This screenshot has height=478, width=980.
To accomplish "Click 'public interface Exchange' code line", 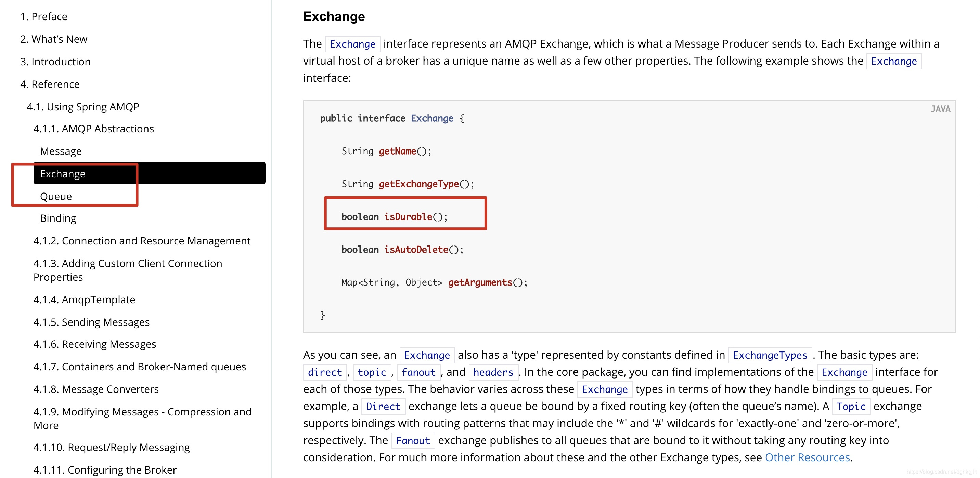I will [392, 118].
